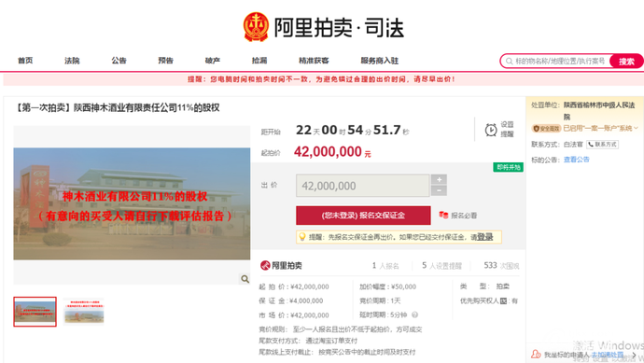Click the 登录 login link in reminder
The height and width of the screenshot is (363, 644).
(x=485, y=237)
